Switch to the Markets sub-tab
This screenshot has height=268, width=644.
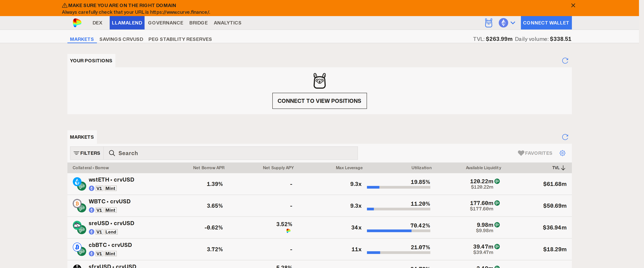pos(82,39)
